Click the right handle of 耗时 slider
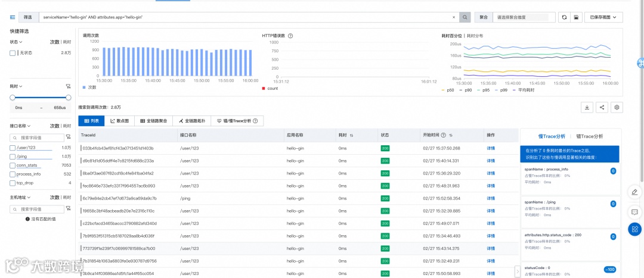Image resolution: width=644 pixels, height=278 pixels. pos(68,98)
